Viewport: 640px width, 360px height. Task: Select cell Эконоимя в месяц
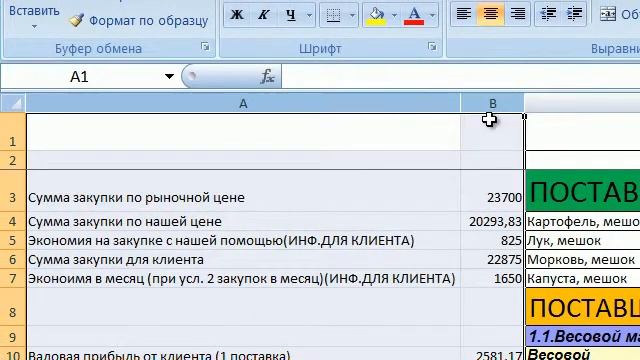tap(243, 278)
